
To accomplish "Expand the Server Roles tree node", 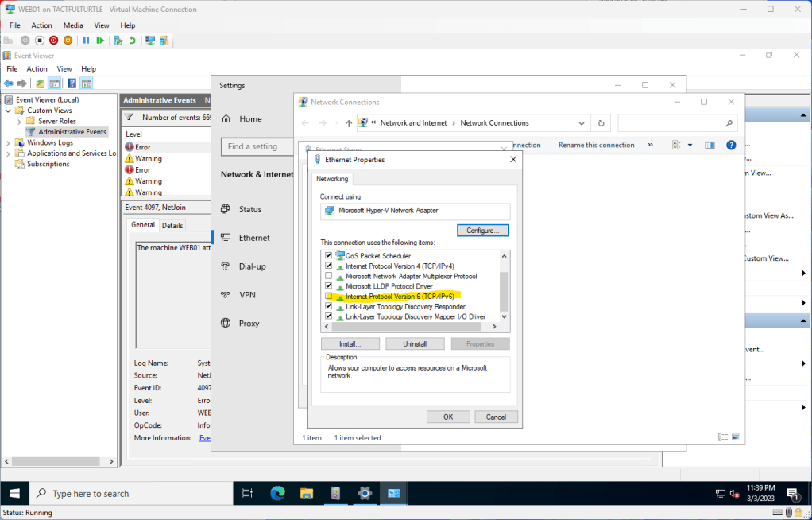I will (19, 122).
